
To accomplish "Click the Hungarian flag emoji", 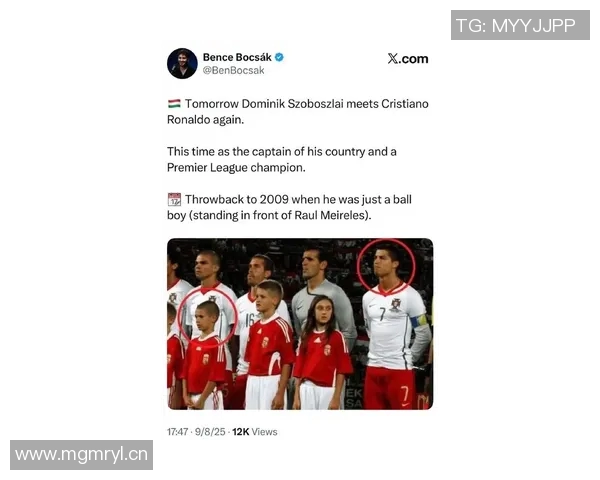I will coord(174,104).
